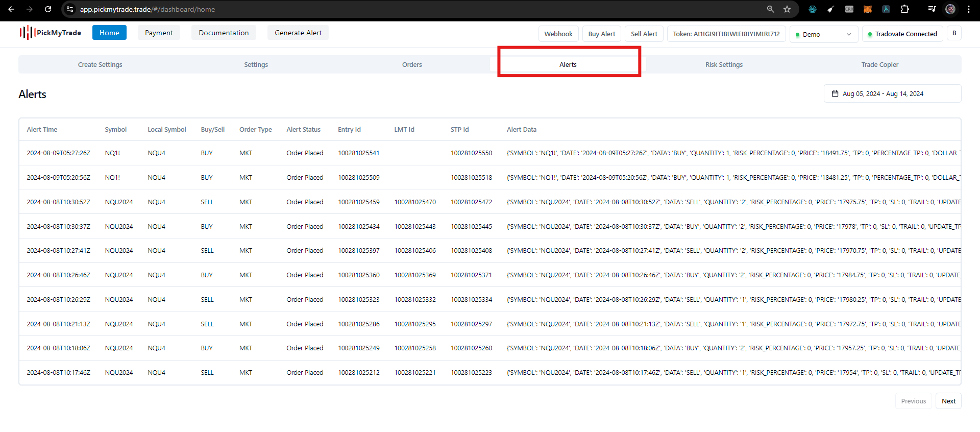
Task: Open the date range picker Aug 05 - Aug 14
Action: tap(892, 93)
